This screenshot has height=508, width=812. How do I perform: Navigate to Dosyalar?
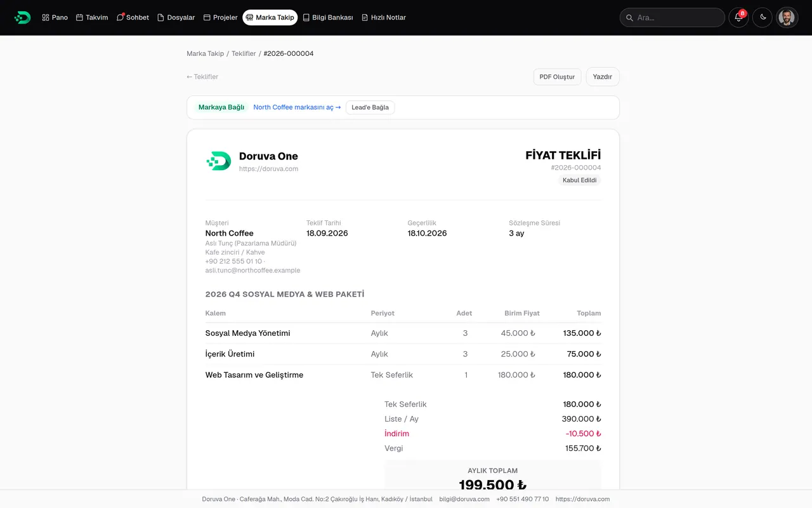click(176, 17)
